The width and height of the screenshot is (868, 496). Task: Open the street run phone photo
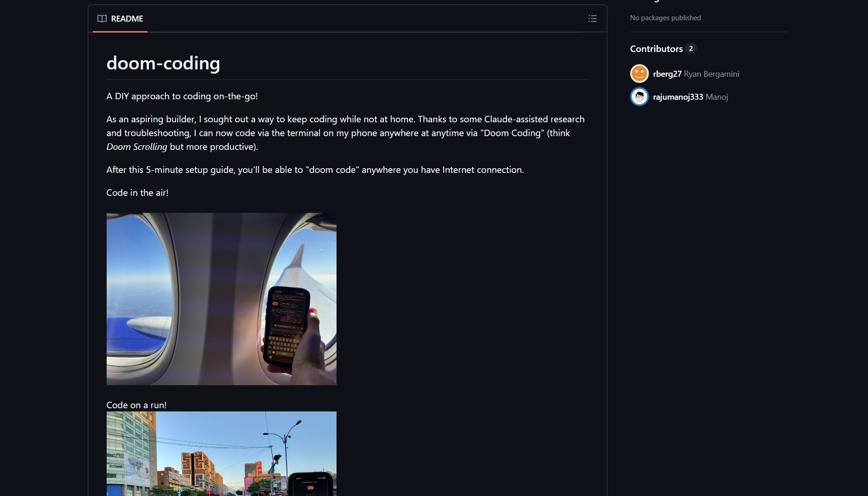pyautogui.click(x=222, y=454)
